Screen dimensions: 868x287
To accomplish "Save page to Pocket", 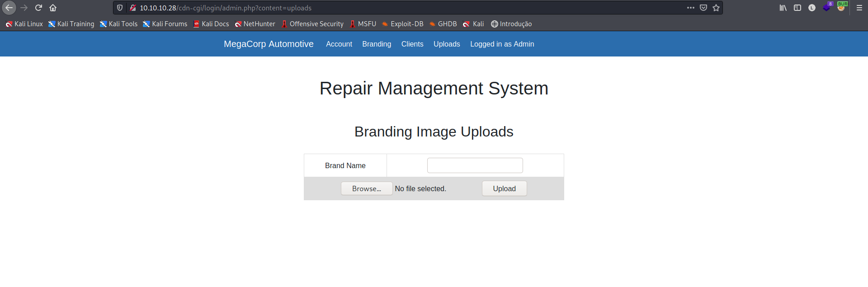I will pyautogui.click(x=703, y=8).
